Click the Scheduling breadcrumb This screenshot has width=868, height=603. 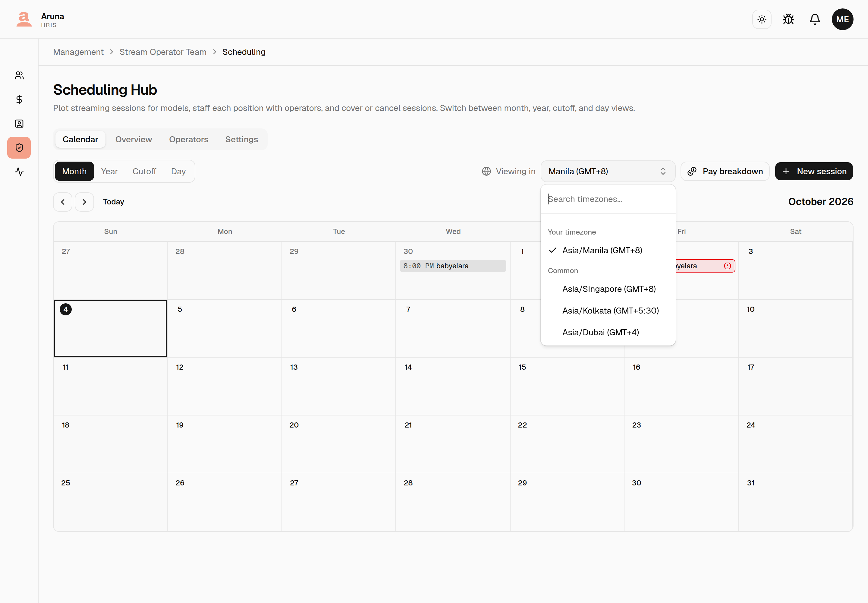click(244, 52)
